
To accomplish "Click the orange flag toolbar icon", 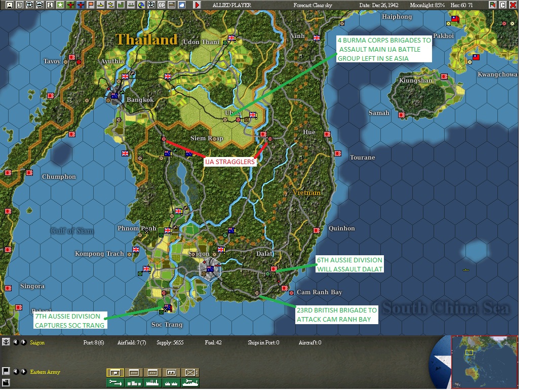I will click(91, 5).
